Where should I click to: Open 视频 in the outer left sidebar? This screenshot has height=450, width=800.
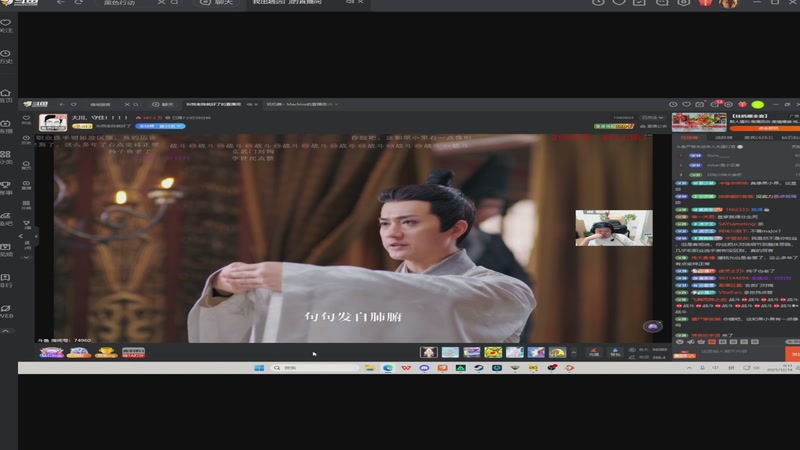coord(6,249)
